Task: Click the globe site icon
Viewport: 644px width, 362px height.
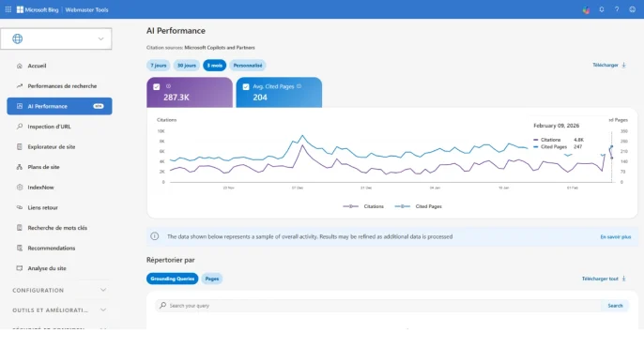Action: 17,39
